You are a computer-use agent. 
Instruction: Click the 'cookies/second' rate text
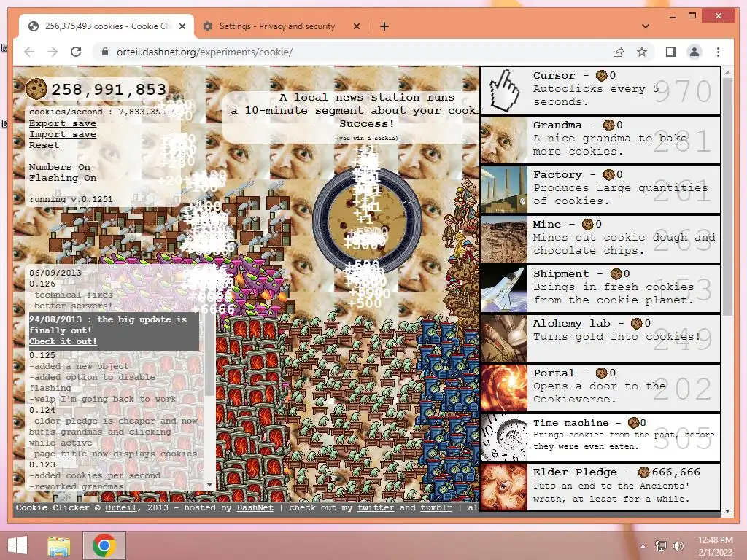coord(103,112)
